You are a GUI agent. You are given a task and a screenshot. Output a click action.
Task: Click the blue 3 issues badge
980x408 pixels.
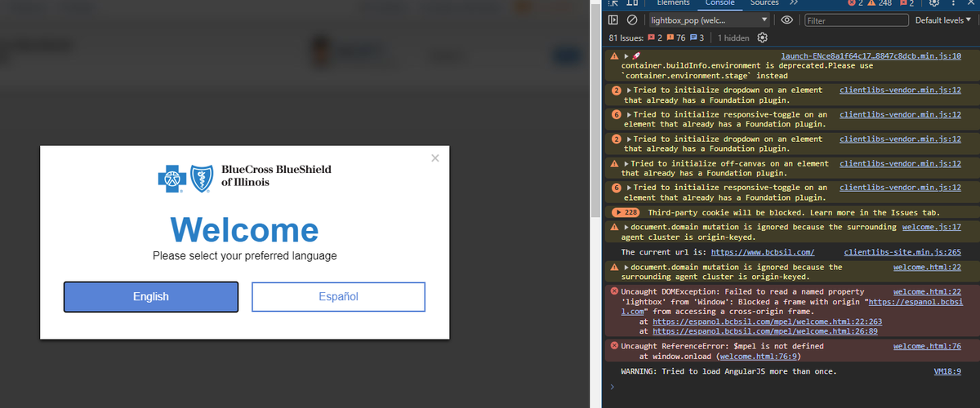pos(697,38)
